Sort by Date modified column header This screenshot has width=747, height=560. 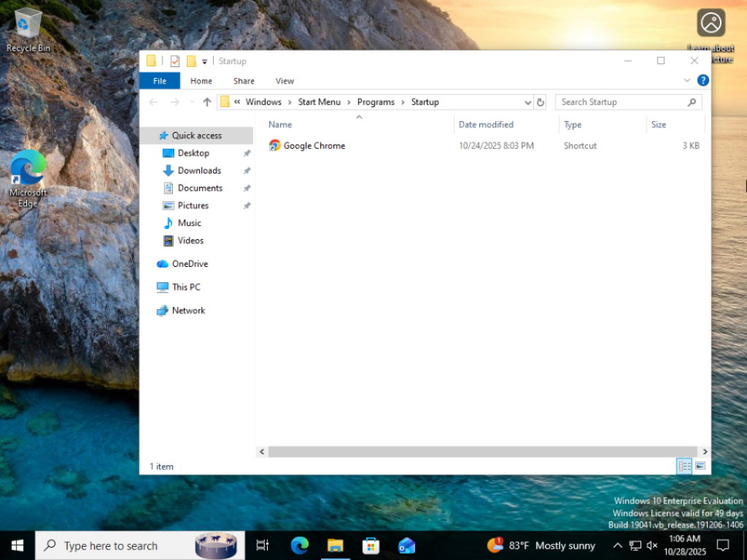tap(486, 125)
